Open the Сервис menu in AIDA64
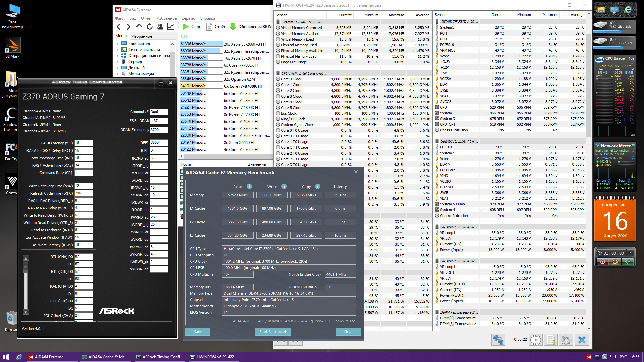 click(188, 18)
